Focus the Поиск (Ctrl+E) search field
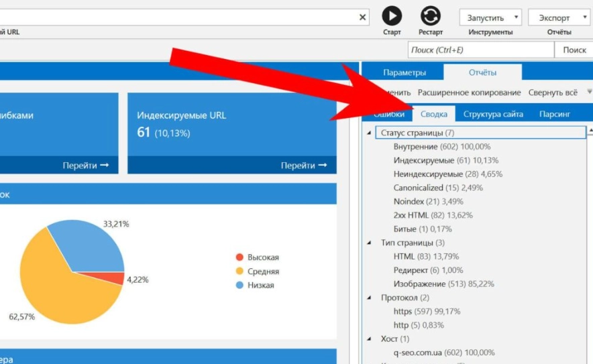The height and width of the screenshot is (364, 593). 480,50
